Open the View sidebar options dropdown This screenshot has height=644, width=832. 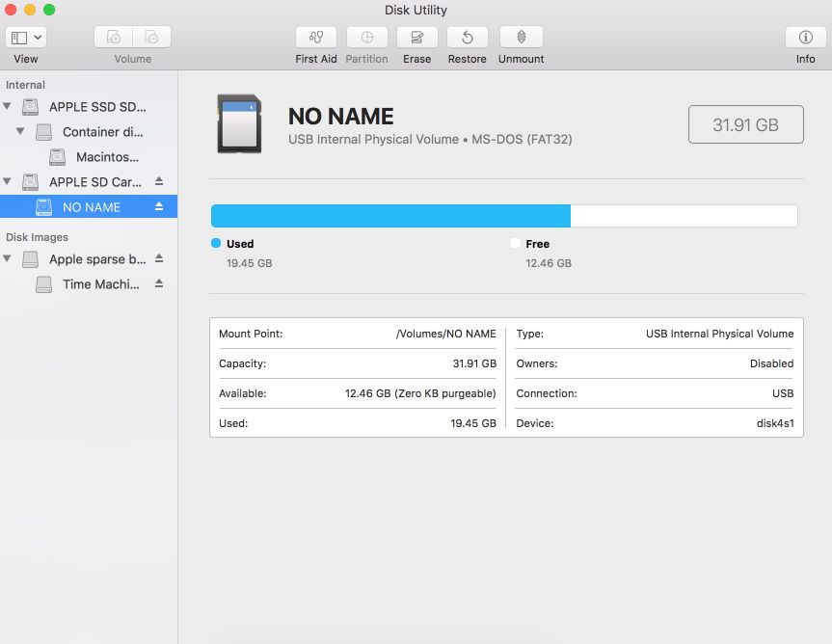pos(26,38)
